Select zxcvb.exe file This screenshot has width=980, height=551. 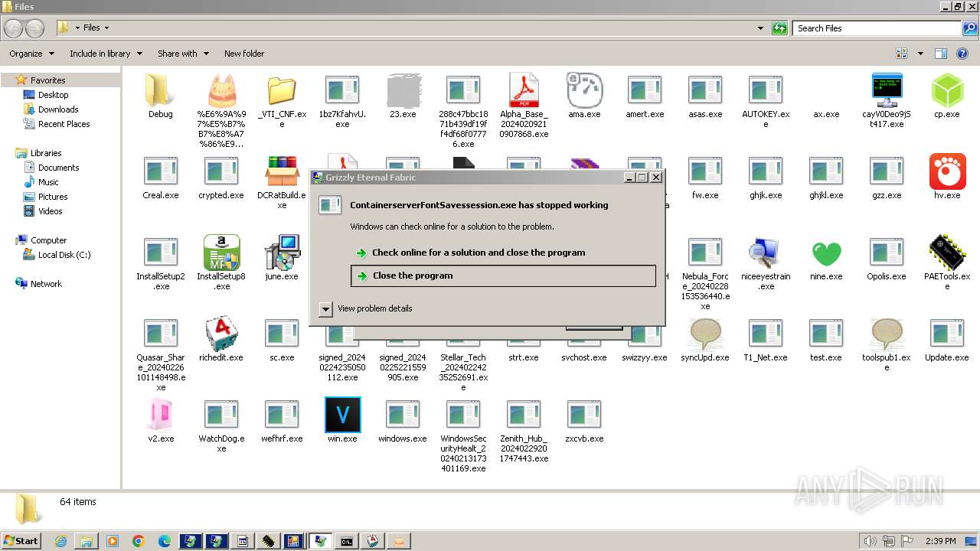point(584,422)
